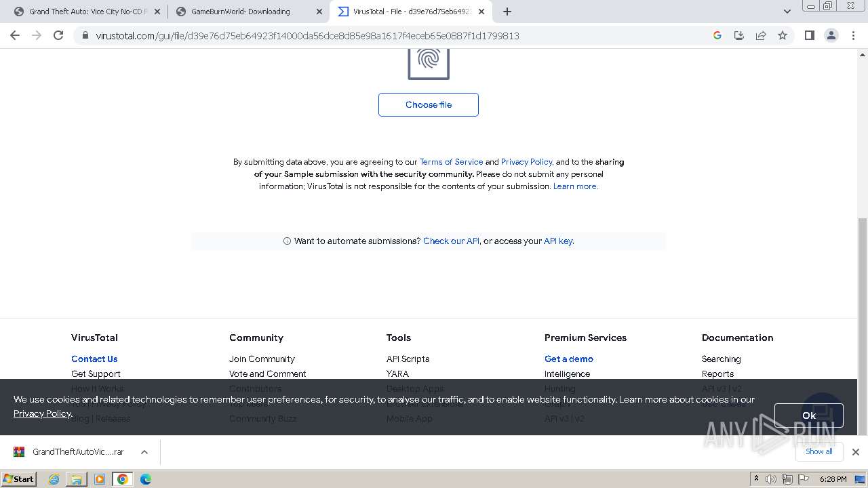
Task: Open the volume control tray icon
Action: tap(771, 479)
